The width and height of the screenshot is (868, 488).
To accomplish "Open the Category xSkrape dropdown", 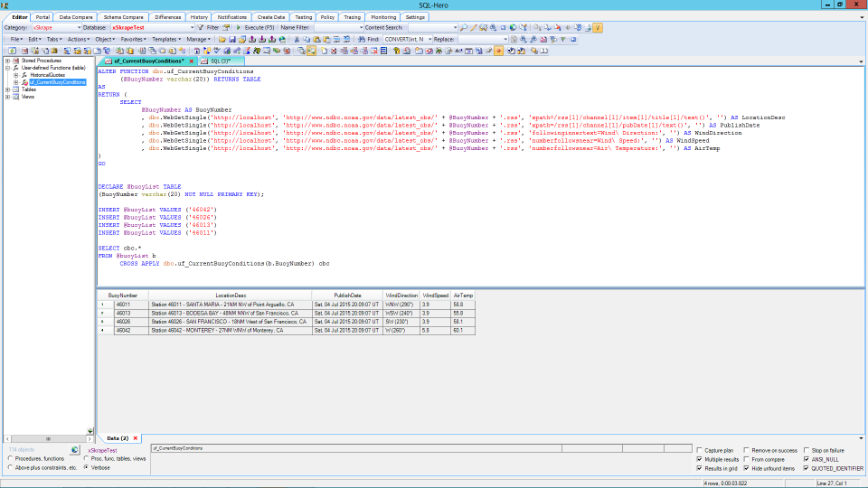I will click(79, 28).
